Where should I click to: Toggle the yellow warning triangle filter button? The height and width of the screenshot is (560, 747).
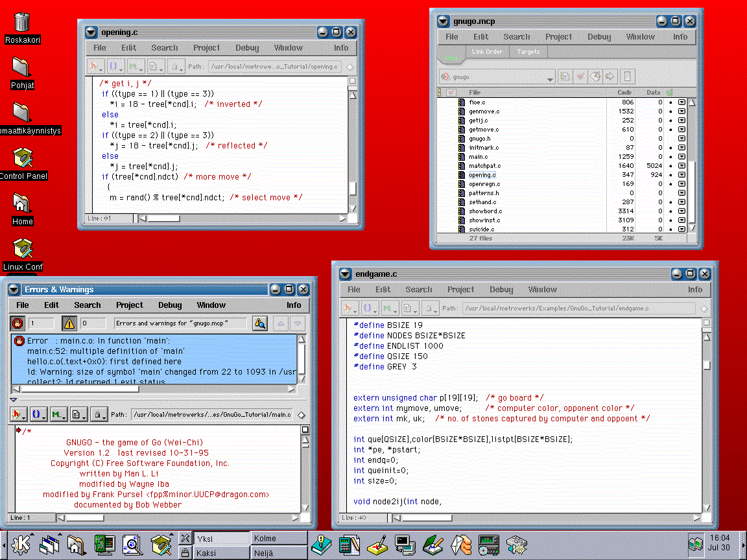[69, 323]
